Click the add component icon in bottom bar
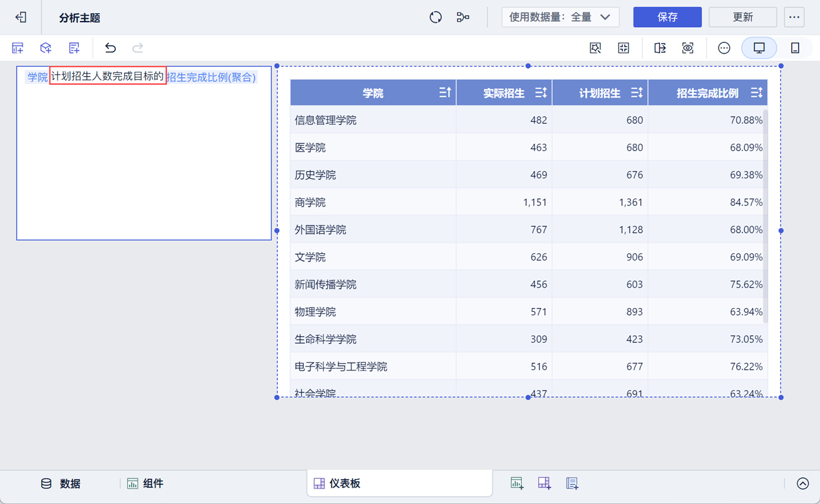The image size is (820, 504). click(x=517, y=483)
